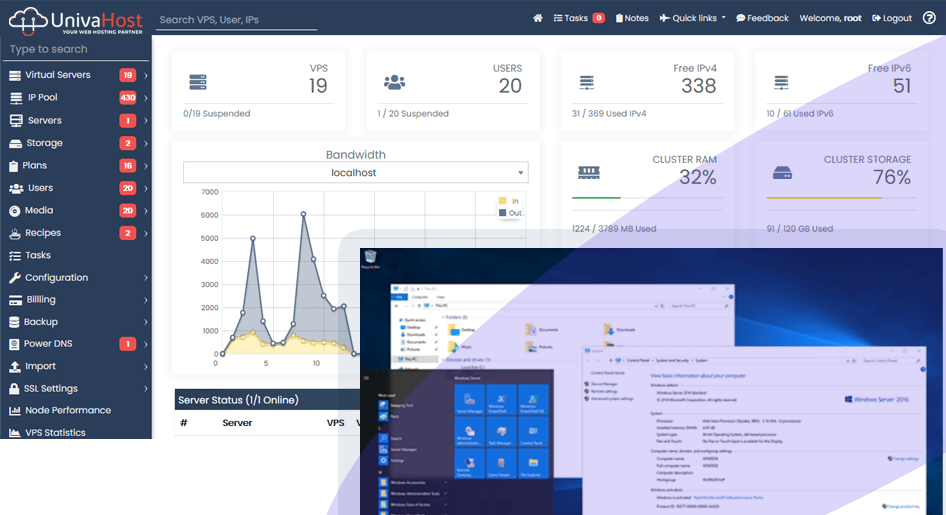Click the red 430 badge beside IP Pool
Image resolution: width=946 pixels, height=515 pixels.
point(128,98)
